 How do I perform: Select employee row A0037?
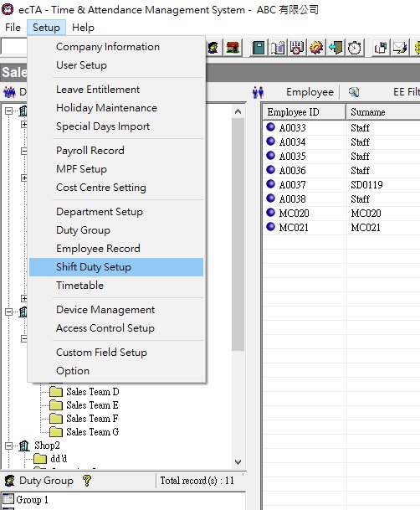coord(341,185)
